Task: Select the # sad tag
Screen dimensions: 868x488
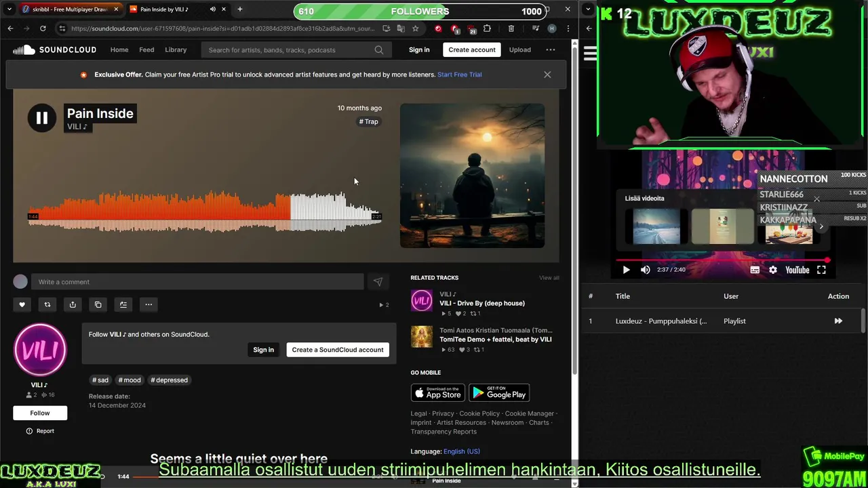Action: (x=100, y=380)
